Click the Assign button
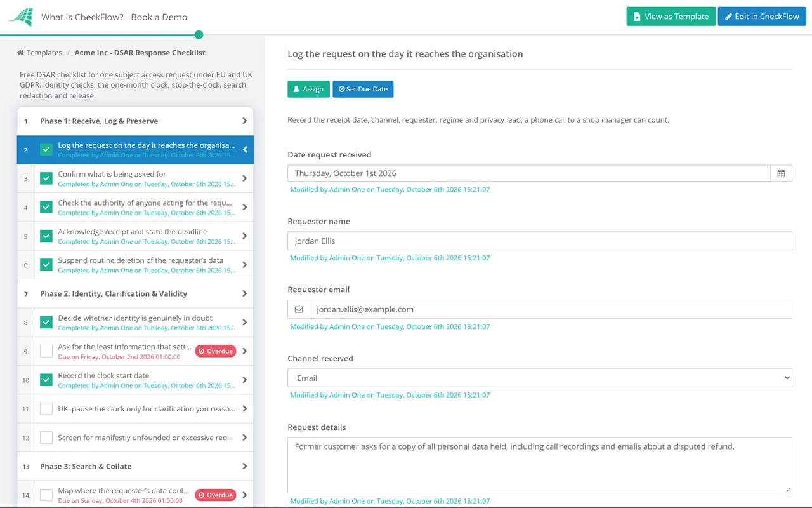Viewport: 812px width, 508px height. [308, 89]
